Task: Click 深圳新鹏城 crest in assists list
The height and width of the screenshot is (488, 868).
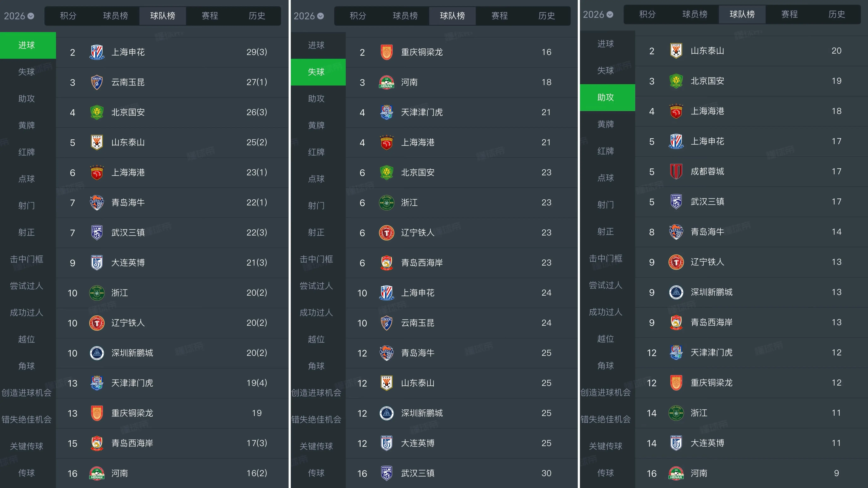Action: coord(676,292)
